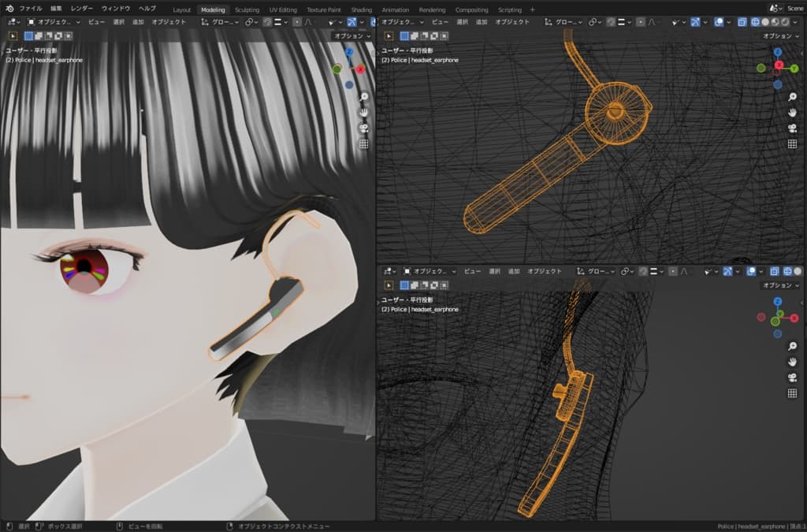Open the ファイル menu
This screenshot has width=807, height=532.
[x=30, y=9]
